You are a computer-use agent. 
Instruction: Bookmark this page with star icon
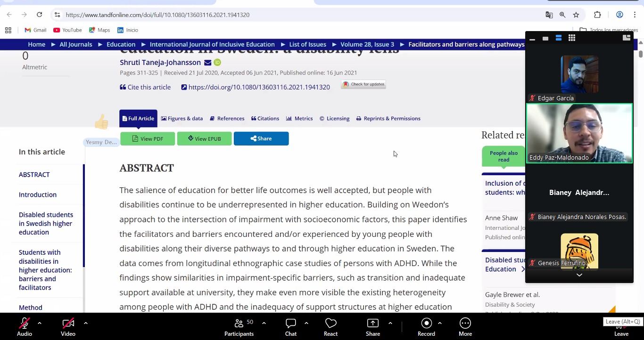coord(576,15)
